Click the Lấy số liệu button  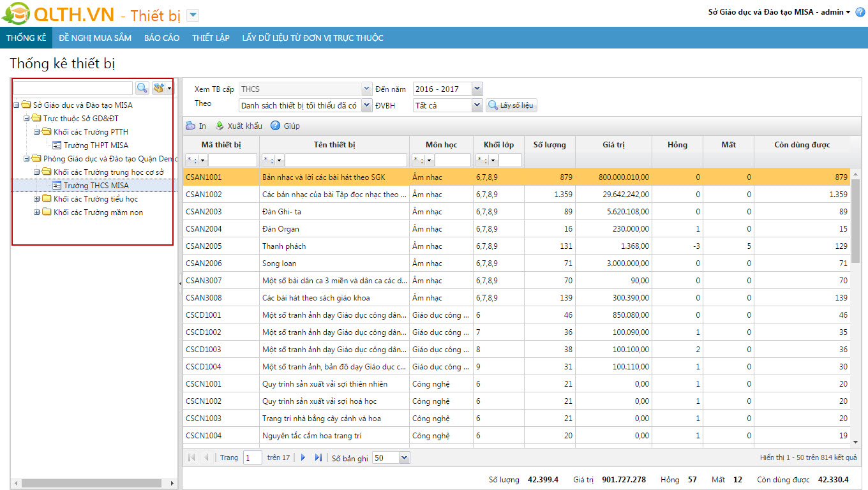(x=512, y=105)
